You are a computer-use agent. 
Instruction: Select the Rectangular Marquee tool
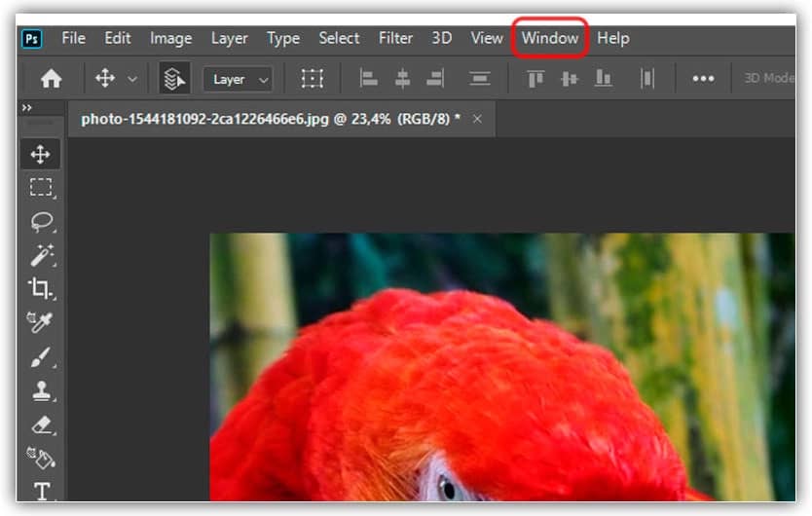click(41, 188)
